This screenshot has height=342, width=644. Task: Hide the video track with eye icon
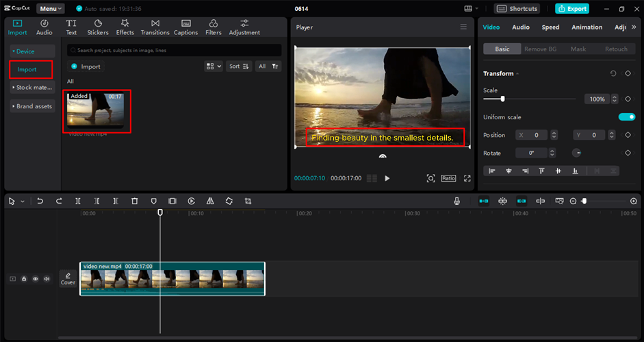[36, 279]
